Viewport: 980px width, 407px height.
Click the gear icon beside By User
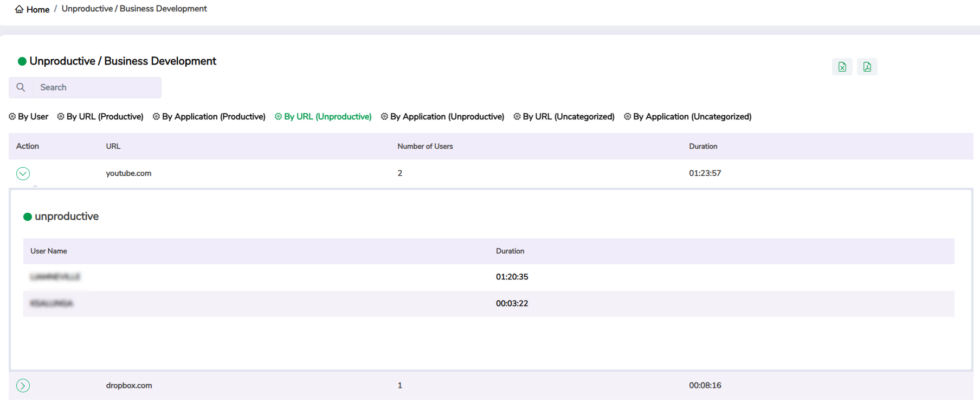12,117
